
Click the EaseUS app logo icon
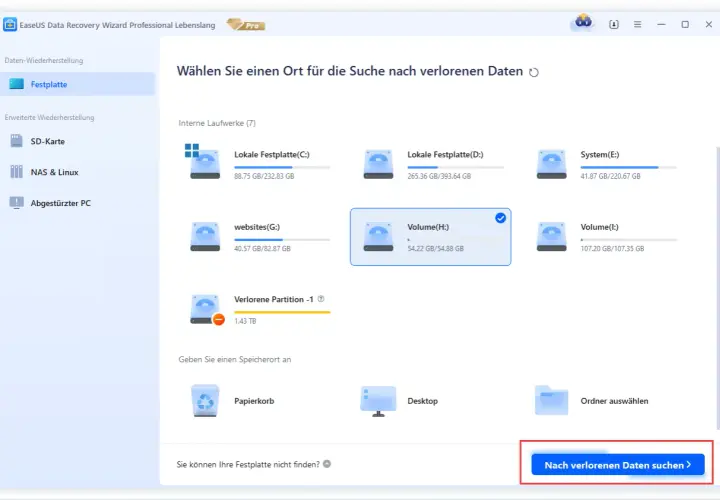pyautogui.click(x=10, y=24)
